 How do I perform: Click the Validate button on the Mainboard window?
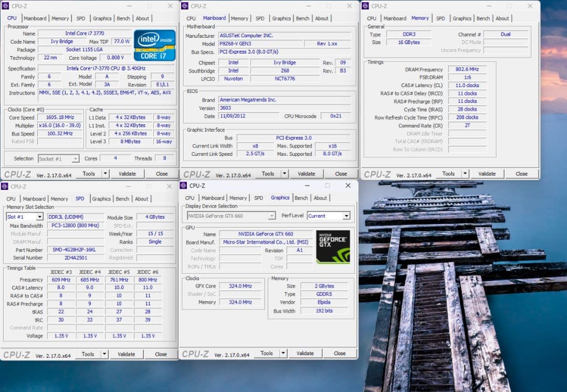pyautogui.click(x=307, y=173)
